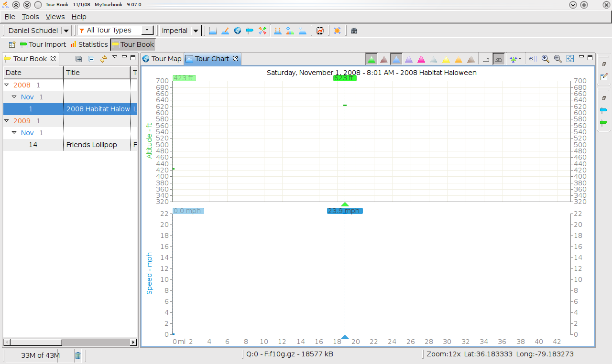Screen dimensions: 612x364
Task: Toggle the blue speed graph button
Action: click(396, 59)
